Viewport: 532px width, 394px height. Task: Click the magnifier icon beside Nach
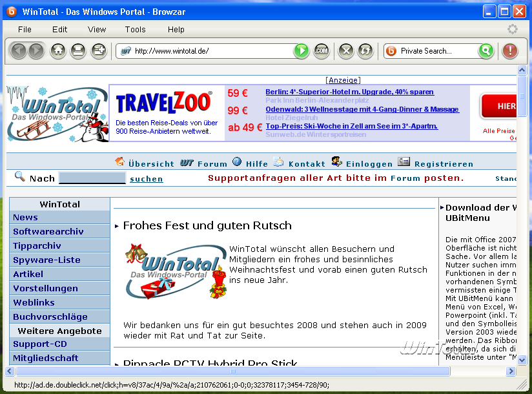coord(19,176)
